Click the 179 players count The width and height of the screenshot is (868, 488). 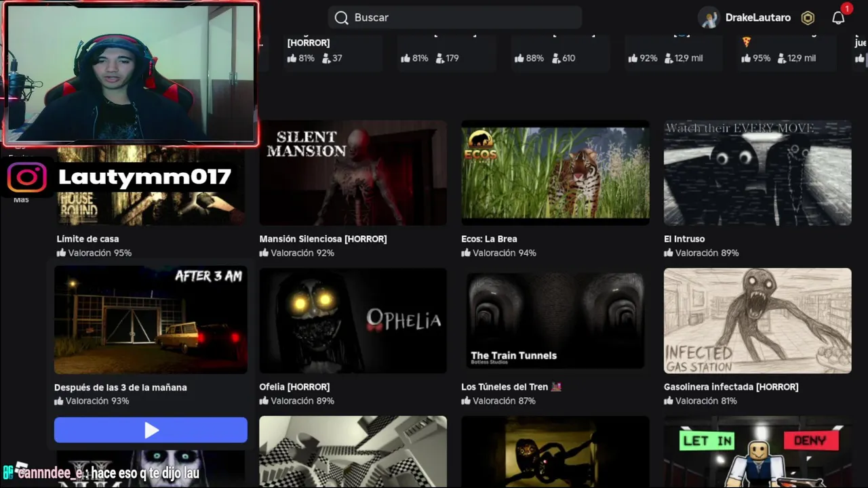coord(447,58)
